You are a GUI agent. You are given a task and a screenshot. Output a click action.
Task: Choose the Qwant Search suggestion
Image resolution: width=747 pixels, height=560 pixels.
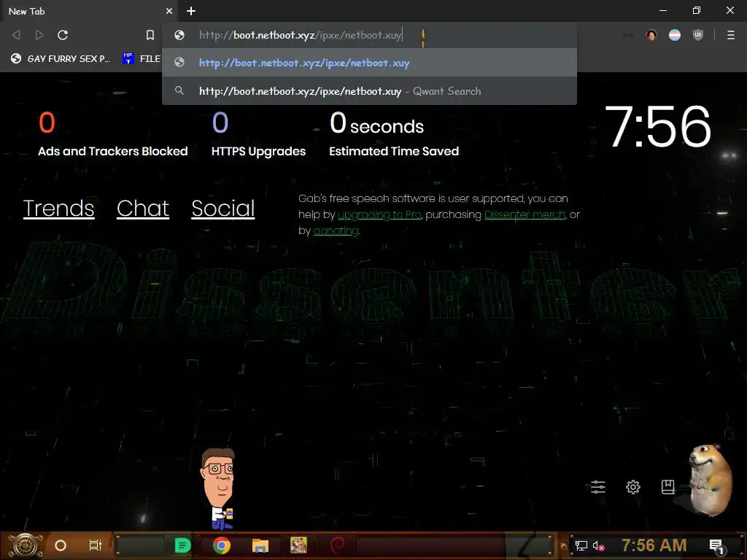click(x=369, y=91)
